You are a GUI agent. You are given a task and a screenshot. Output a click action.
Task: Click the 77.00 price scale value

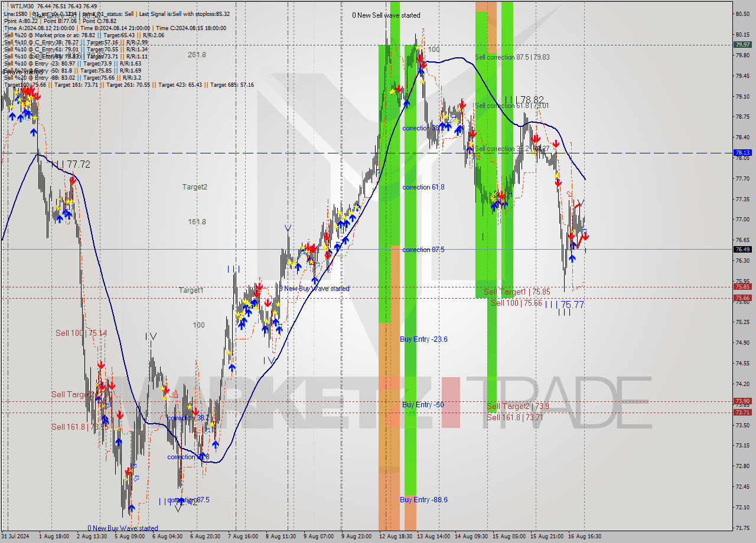click(742, 219)
